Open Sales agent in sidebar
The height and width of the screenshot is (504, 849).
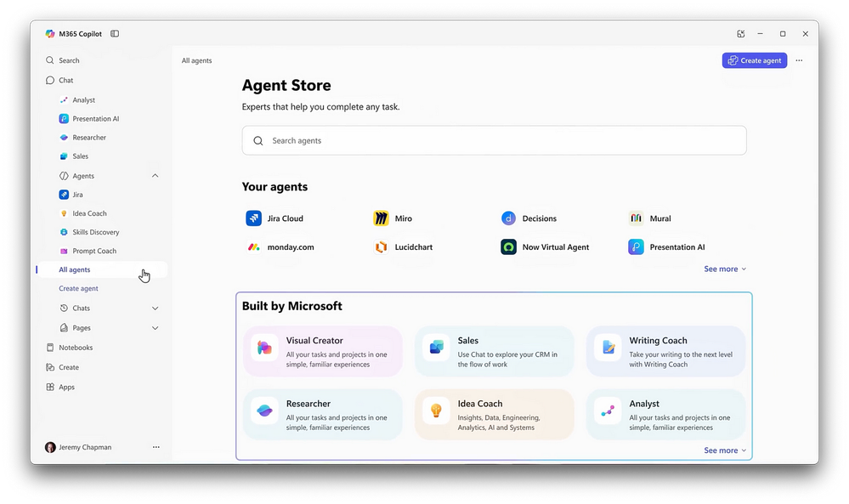coord(81,156)
